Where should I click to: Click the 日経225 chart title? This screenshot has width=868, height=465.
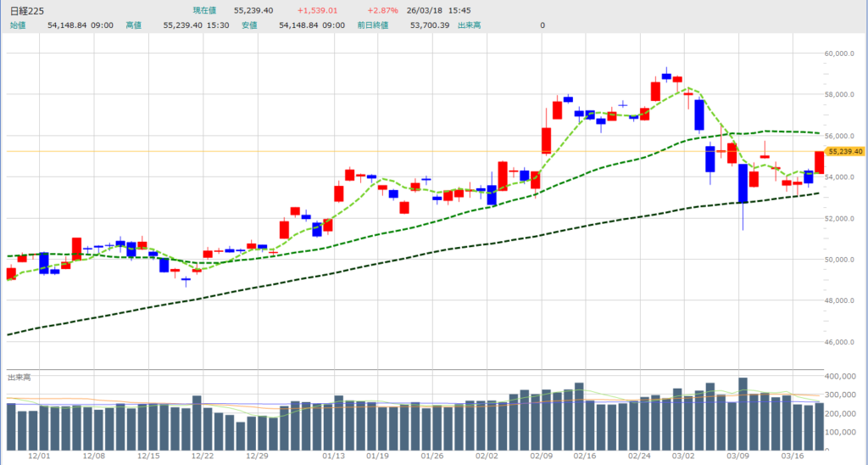[x=27, y=10]
